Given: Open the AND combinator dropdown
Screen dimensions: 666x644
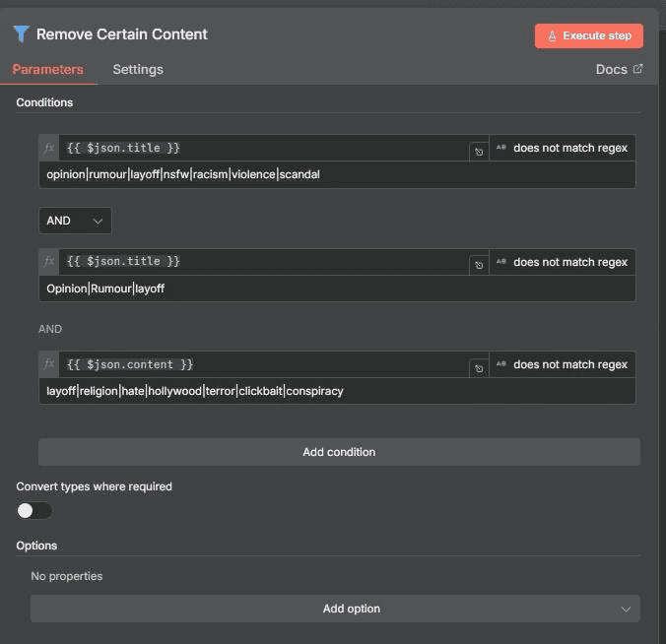Looking at the screenshot, I should pyautogui.click(x=75, y=221).
